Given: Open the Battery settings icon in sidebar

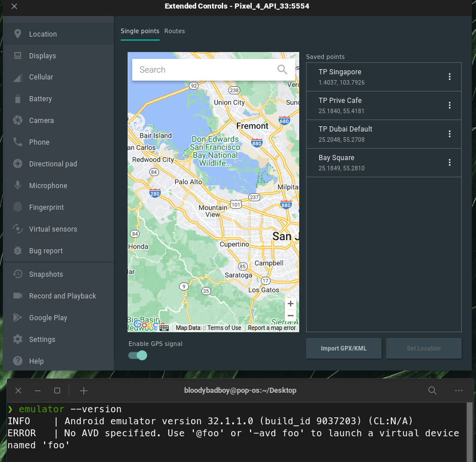Looking at the screenshot, I should [18, 99].
